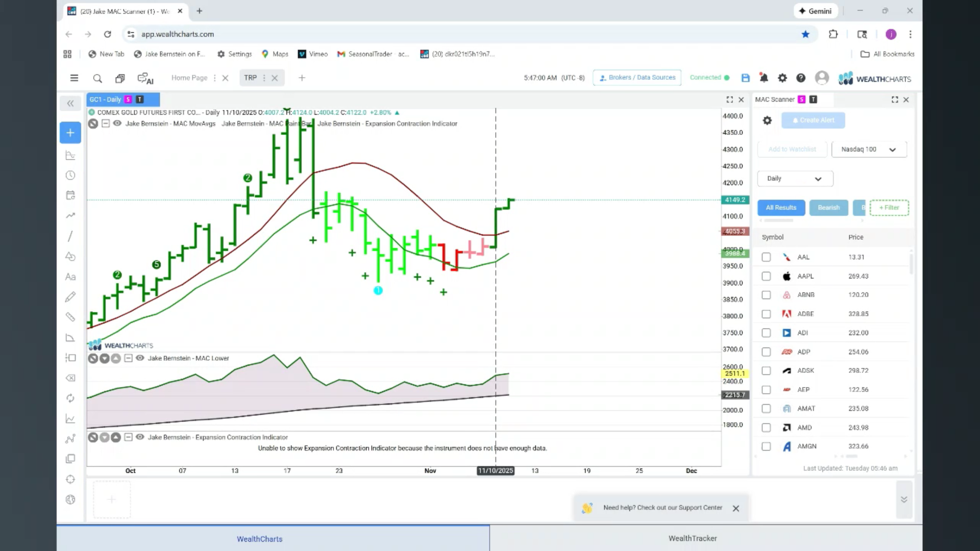The width and height of the screenshot is (980, 551).
Task: Collapse the left sidebar with double chevron
Action: [70, 104]
